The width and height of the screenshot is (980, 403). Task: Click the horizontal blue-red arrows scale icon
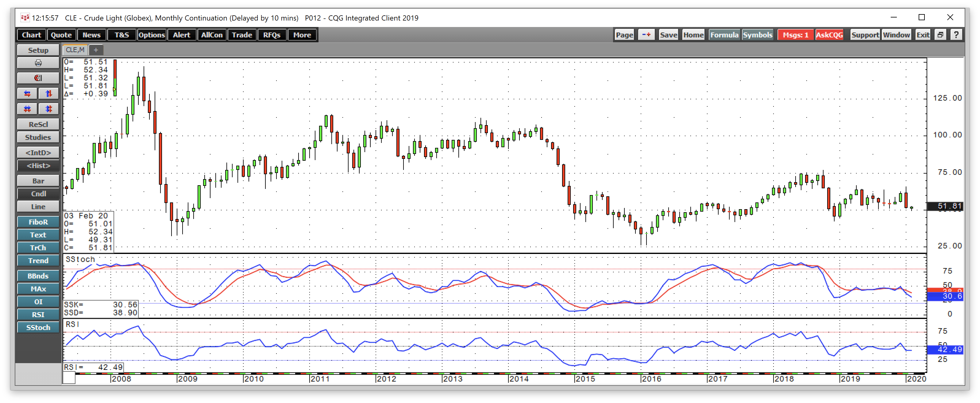pos(27,94)
